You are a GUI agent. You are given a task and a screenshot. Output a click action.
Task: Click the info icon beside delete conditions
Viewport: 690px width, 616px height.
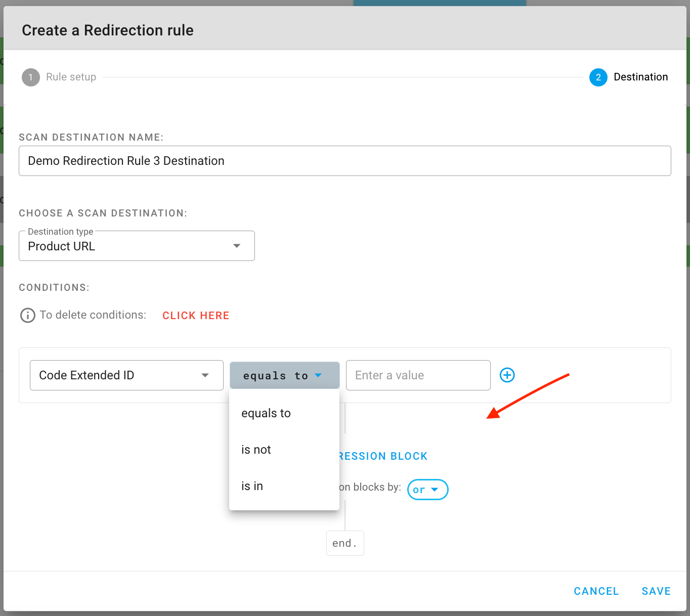coord(27,316)
